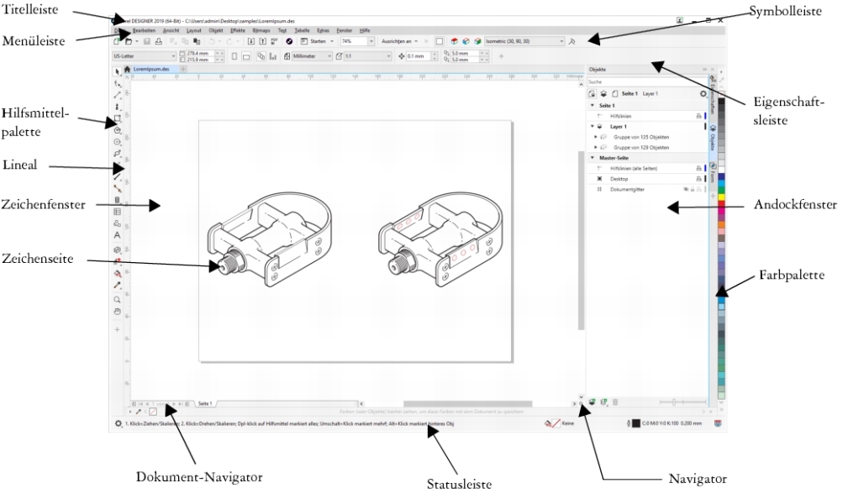The width and height of the screenshot is (848, 504).
Task: Open the zoom level 74% dropdown
Action: [372, 40]
